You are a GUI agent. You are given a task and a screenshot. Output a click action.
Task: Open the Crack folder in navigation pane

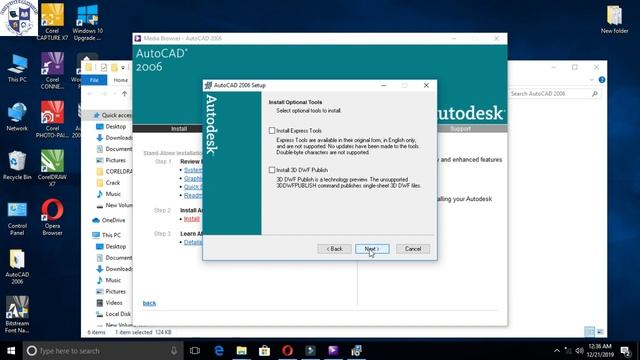pyautogui.click(x=108, y=183)
